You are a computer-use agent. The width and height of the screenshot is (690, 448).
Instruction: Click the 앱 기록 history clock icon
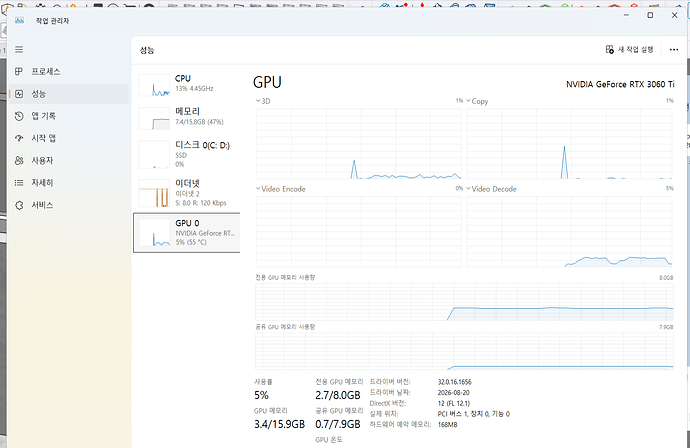coord(19,116)
